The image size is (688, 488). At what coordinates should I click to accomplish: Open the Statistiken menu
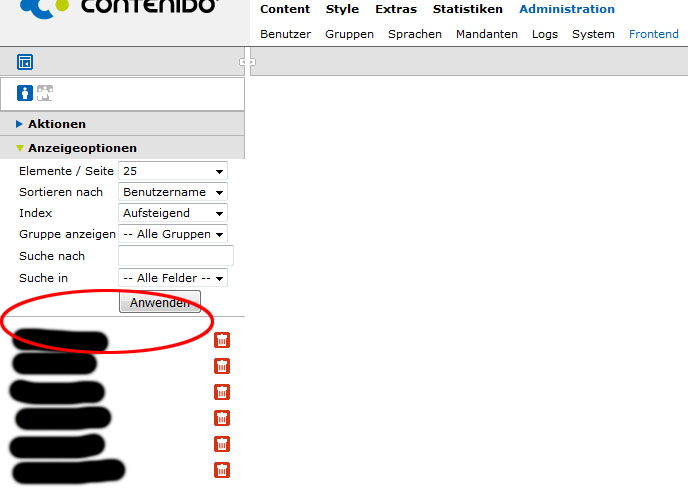point(468,9)
